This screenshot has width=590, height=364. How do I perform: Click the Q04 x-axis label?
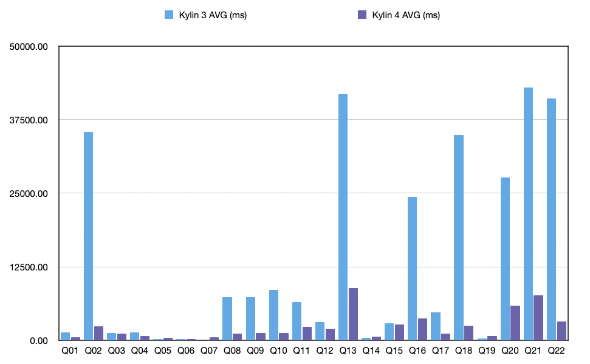click(x=140, y=351)
